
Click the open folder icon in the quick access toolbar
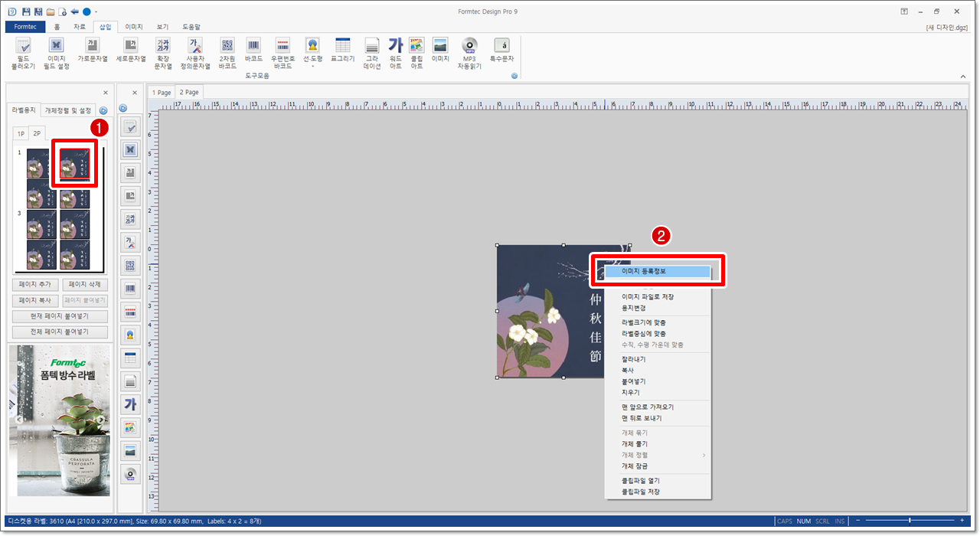point(51,11)
